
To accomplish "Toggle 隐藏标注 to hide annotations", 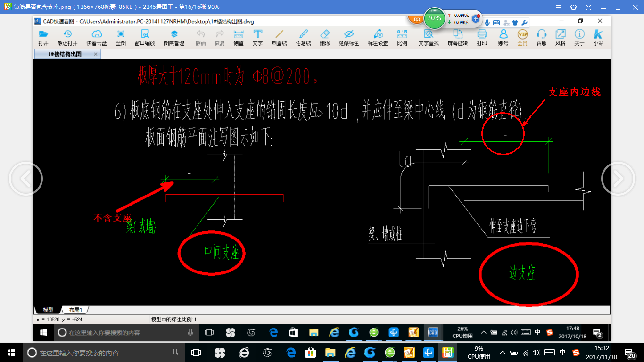I will click(x=349, y=38).
